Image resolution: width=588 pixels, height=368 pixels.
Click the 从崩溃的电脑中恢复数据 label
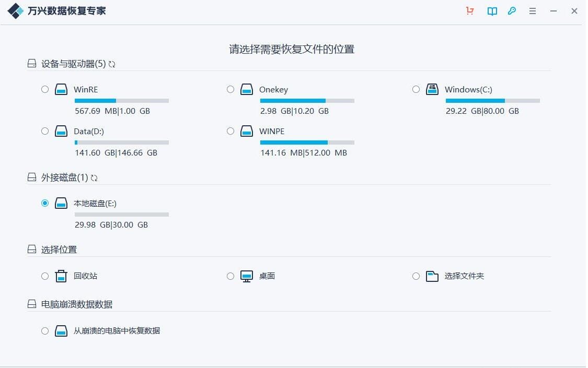point(117,331)
